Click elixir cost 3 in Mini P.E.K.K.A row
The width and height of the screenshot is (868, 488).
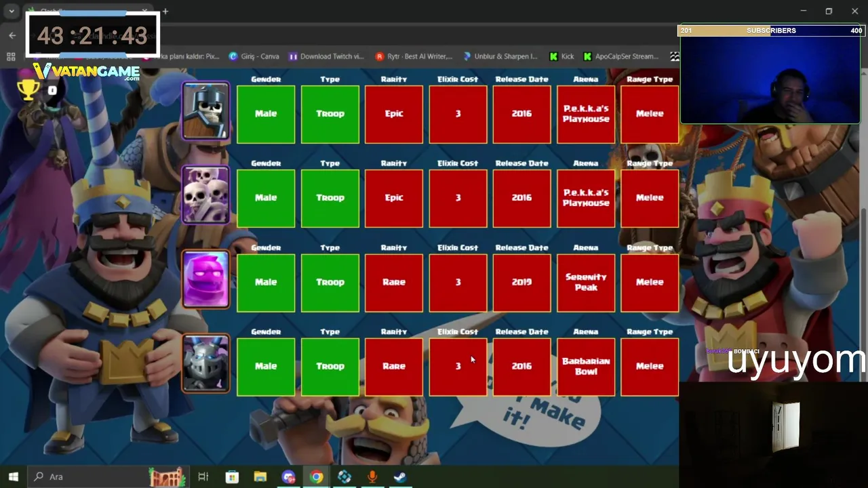click(x=458, y=366)
